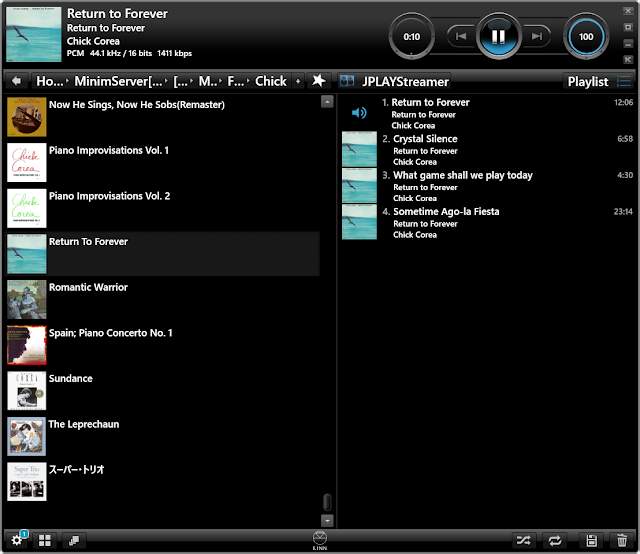Toggle repeat mode
The width and height of the screenshot is (640, 554).
pos(555,541)
